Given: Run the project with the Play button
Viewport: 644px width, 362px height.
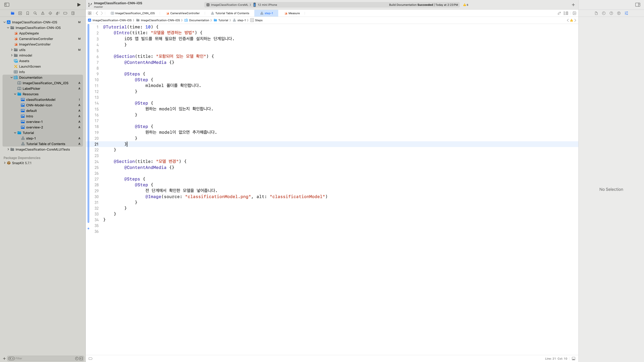Looking at the screenshot, I should click(x=79, y=5).
